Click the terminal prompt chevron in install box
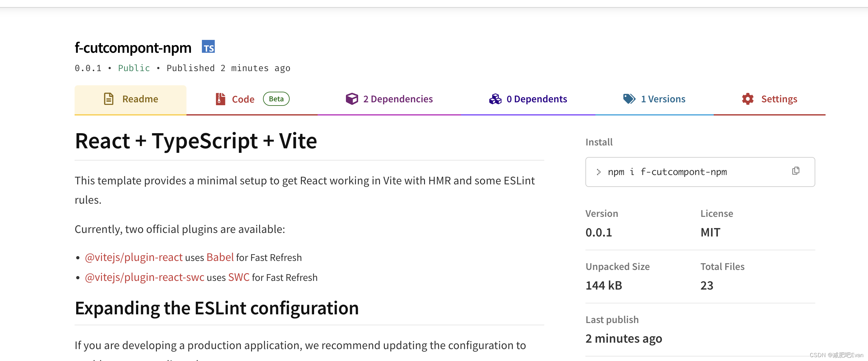 pos(599,172)
